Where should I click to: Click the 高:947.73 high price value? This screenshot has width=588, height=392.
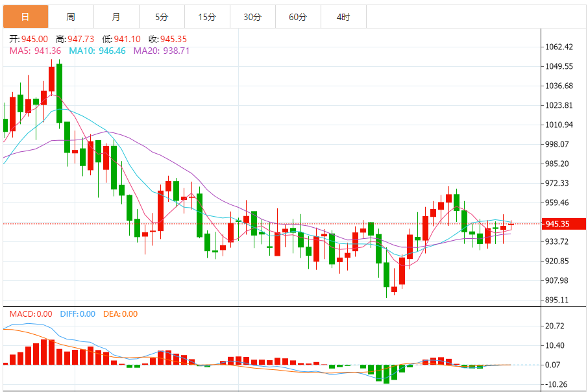[x=75, y=39]
